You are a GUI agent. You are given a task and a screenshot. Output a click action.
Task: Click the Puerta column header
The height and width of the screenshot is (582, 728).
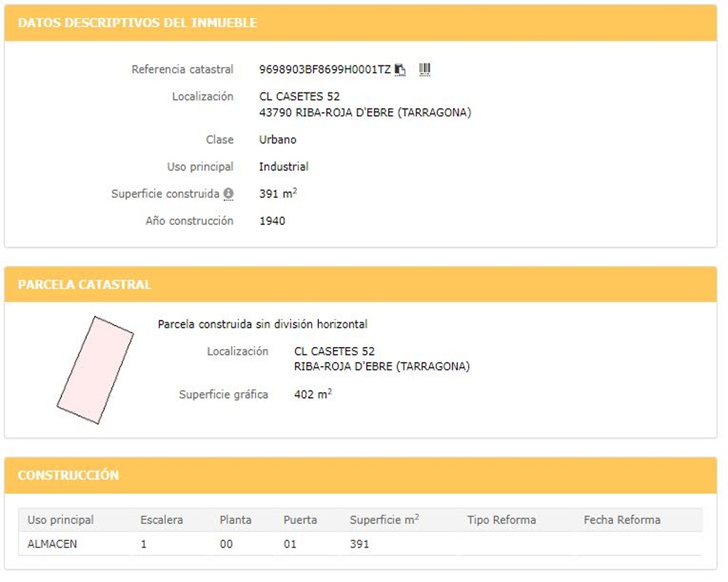tap(301, 520)
